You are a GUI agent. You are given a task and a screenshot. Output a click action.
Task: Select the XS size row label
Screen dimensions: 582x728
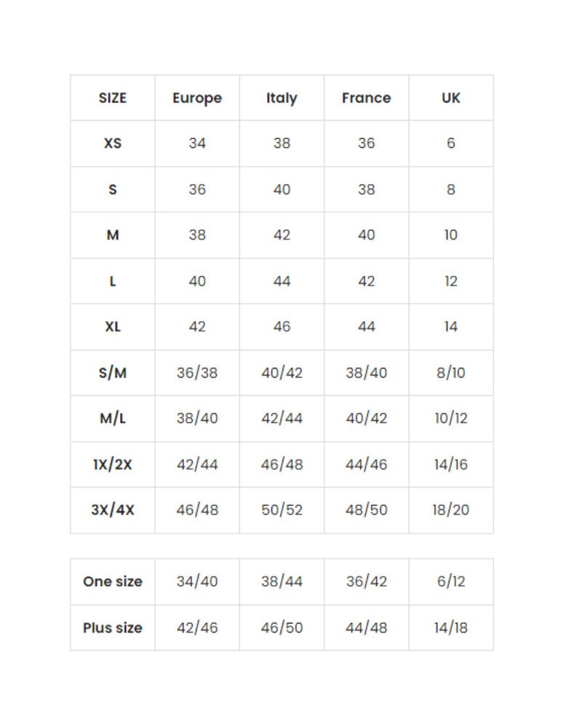coord(113,143)
